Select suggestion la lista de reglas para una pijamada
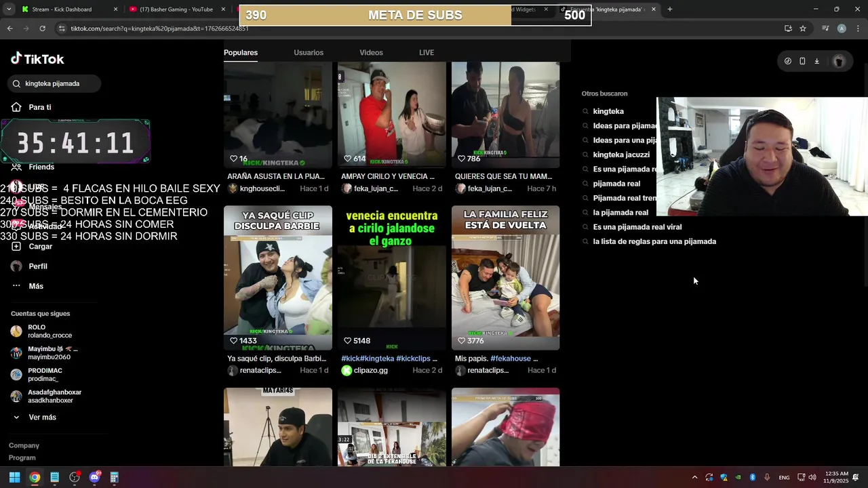Image resolution: width=868 pixels, height=488 pixels. 654,241
